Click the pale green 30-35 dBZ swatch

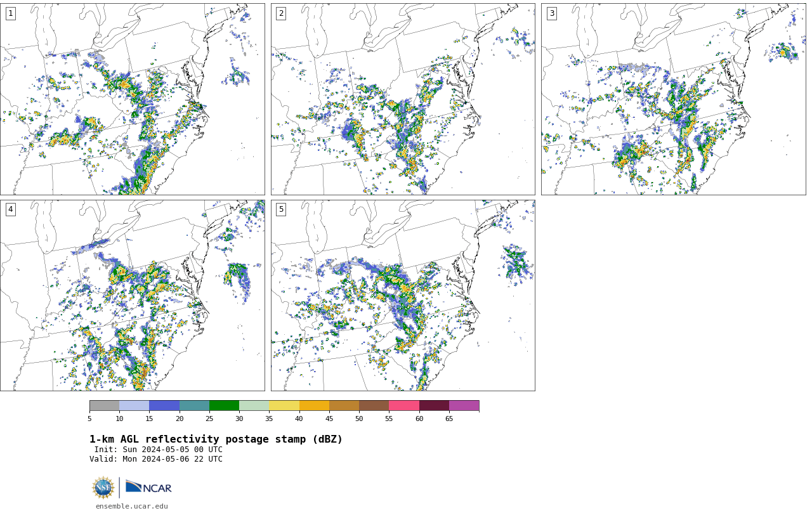pyautogui.click(x=254, y=406)
